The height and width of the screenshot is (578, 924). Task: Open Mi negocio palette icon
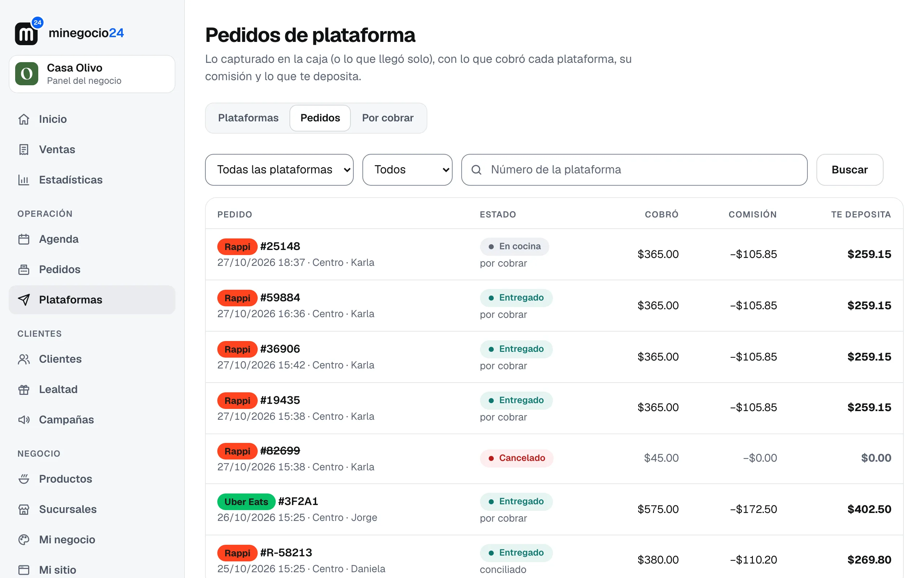(x=24, y=539)
